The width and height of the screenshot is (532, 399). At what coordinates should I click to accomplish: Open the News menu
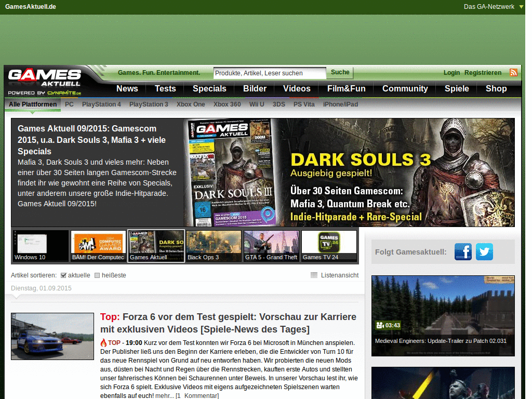pos(127,88)
